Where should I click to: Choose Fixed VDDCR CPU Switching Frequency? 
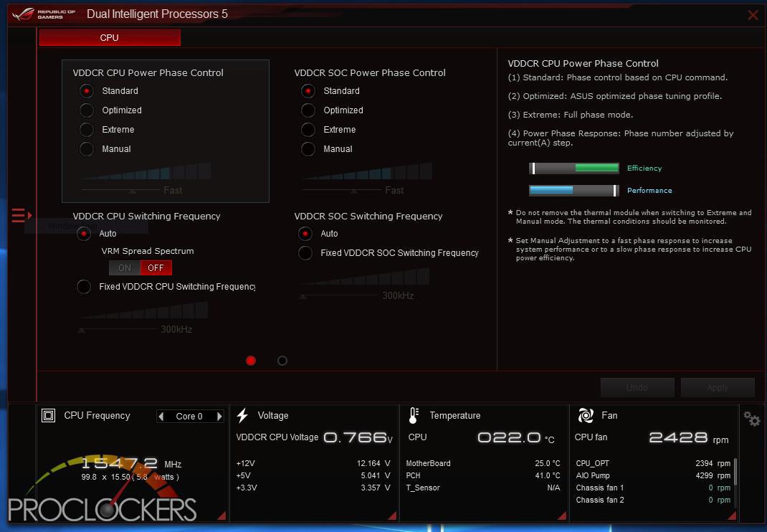84,287
